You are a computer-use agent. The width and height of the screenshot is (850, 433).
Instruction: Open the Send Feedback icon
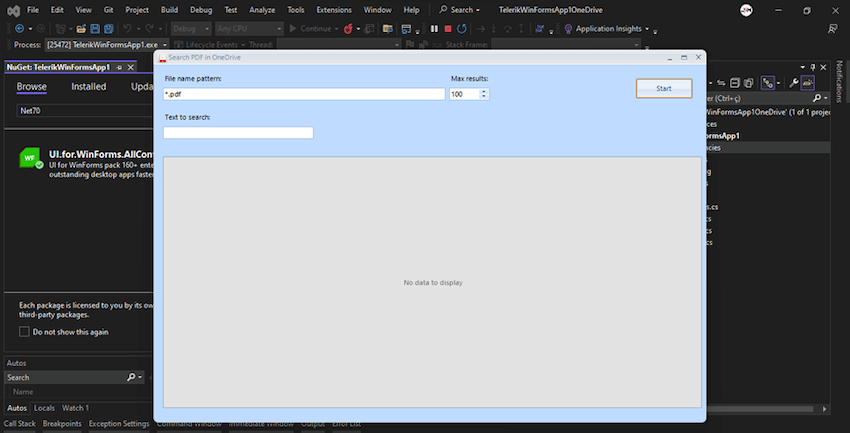coord(833,29)
